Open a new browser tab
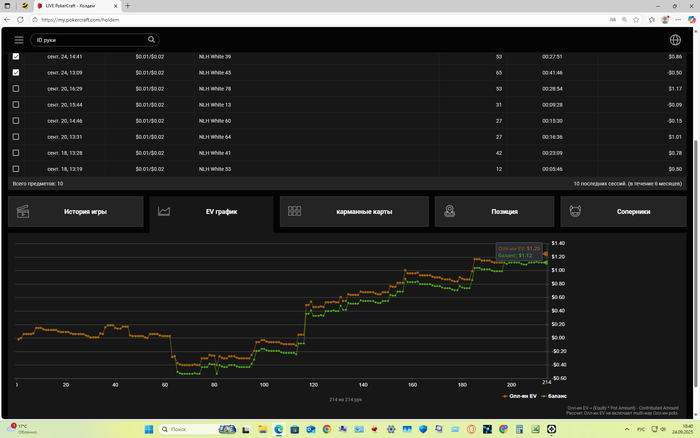 (128, 6)
